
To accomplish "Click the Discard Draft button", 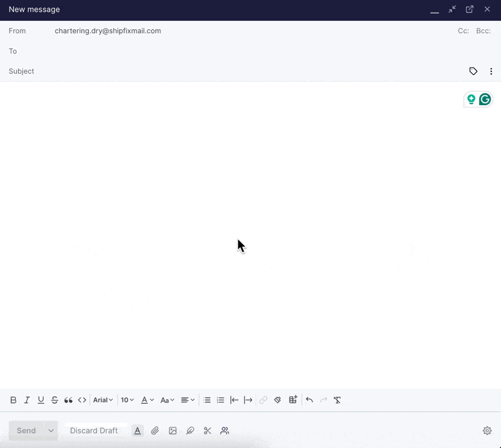I will tap(95, 430).
